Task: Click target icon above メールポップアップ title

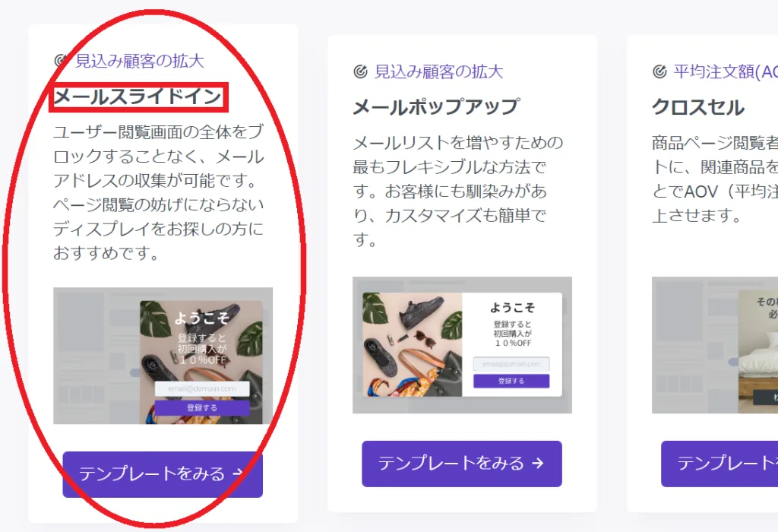Action: (x=361, y=71)
